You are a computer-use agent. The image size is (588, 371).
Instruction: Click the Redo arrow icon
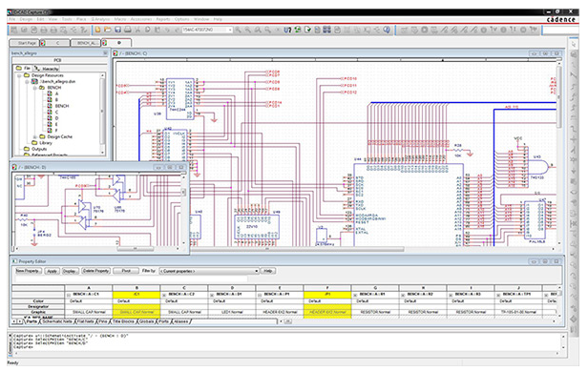(177, 30)
